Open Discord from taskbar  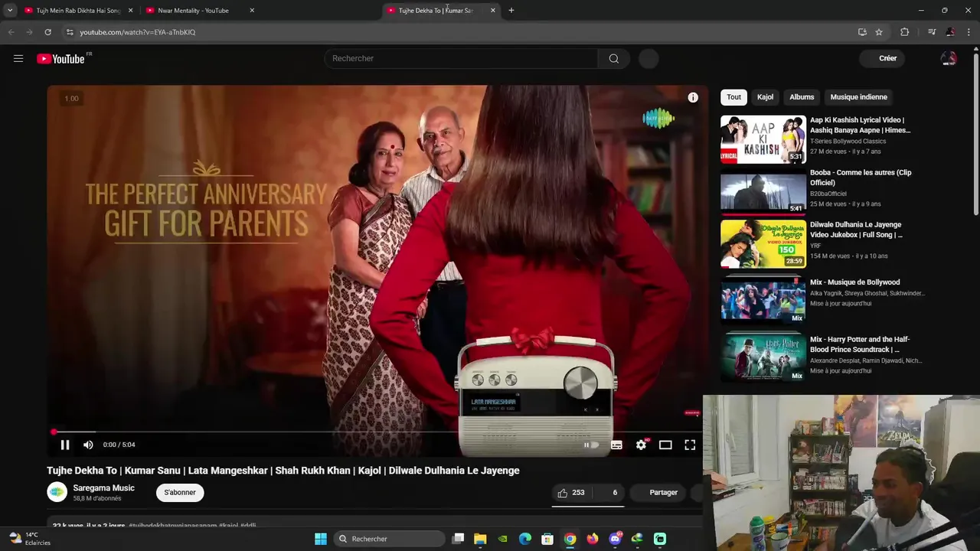[615, 539]
